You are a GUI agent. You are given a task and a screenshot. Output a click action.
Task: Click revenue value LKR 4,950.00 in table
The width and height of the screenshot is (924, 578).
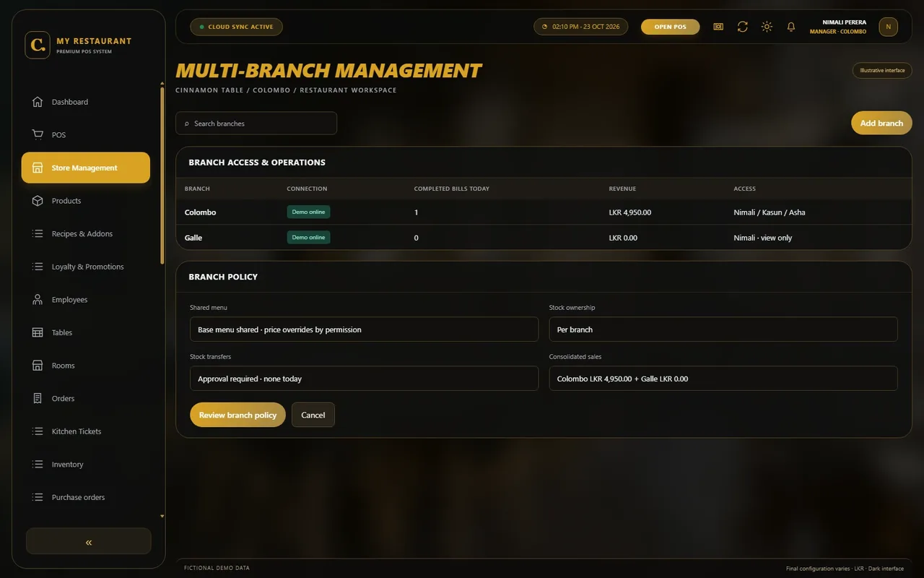[630, 212]
